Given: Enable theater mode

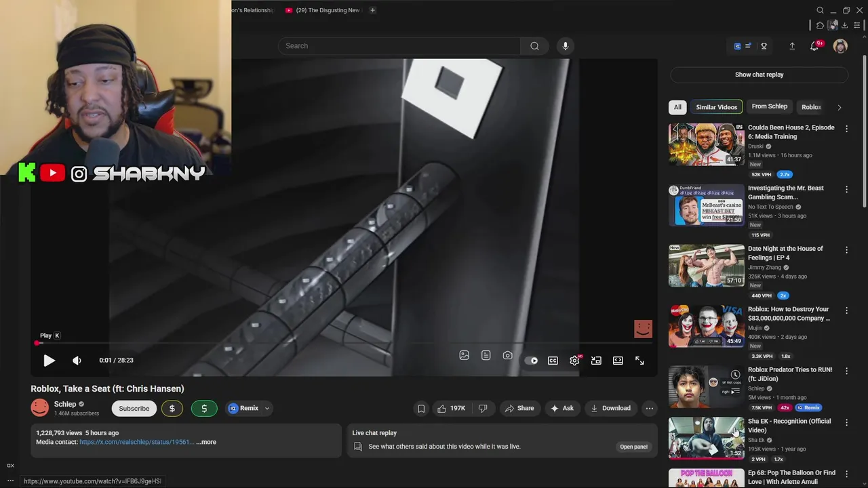Looking at the screenshot, I should [618, 361].
